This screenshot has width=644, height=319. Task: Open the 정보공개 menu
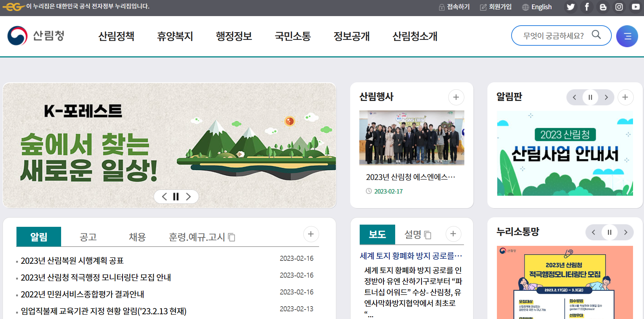(x=352, y=36)
